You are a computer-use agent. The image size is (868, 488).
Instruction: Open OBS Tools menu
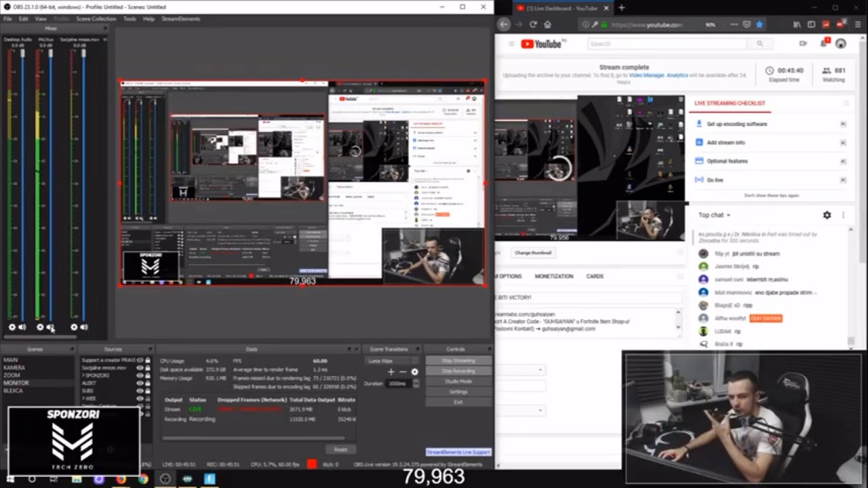coord(130,19)
